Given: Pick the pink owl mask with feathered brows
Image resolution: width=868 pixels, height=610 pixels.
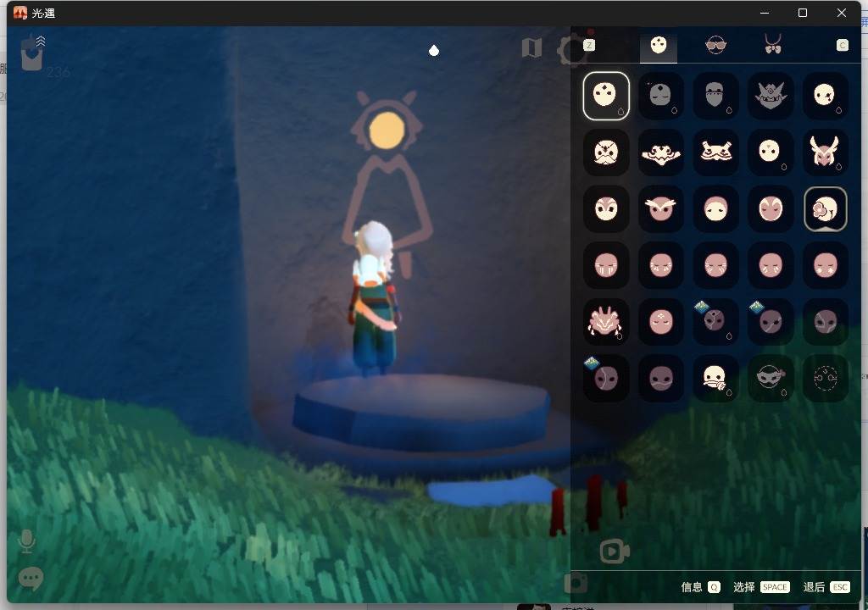Looking at the screenshot, I should [660, 209].
